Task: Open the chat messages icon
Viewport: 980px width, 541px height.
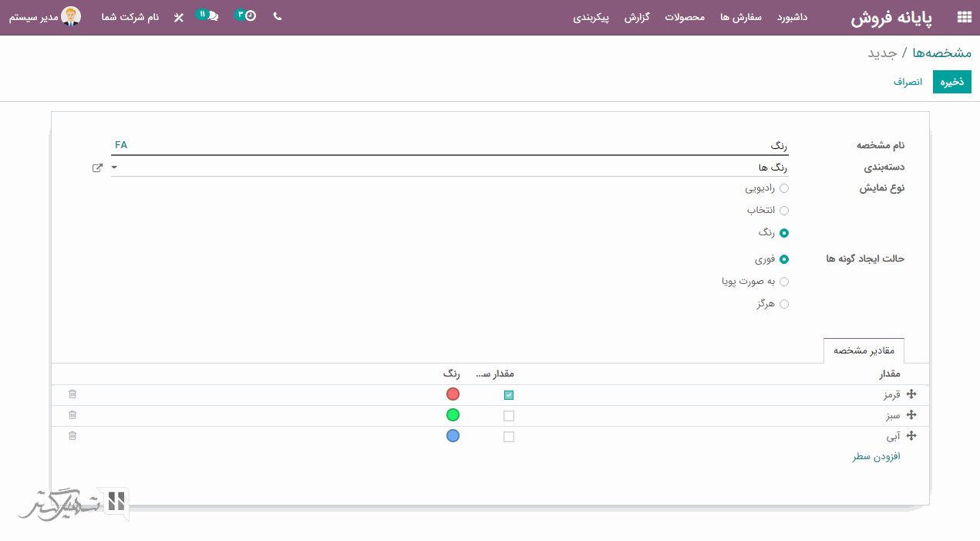Action: tap(213, 16)
